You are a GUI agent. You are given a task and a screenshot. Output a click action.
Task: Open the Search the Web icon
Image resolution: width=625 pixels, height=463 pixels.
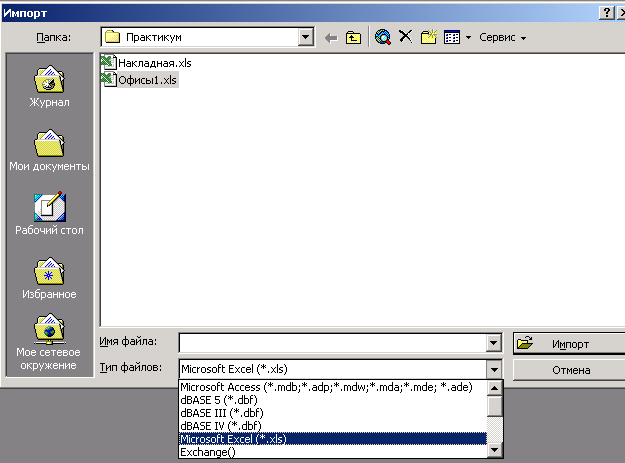pyautogui.click(x=383, y=37)
